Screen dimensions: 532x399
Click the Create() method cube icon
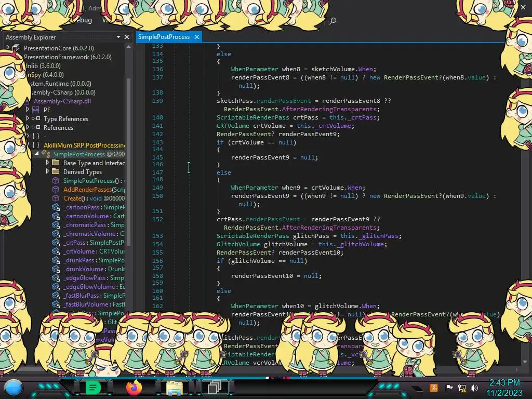pos(56,198)
